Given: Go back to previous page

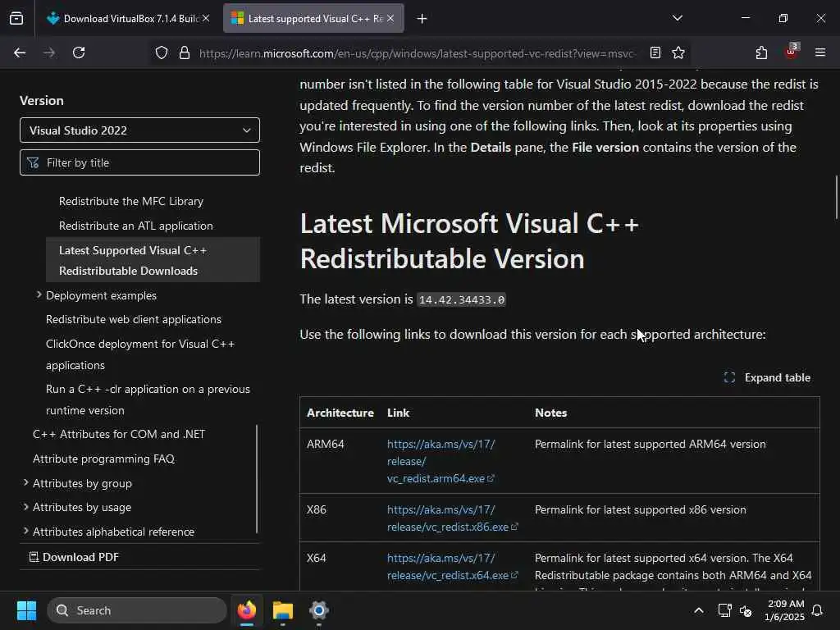Looking at the screenshot, I should 20,53.
